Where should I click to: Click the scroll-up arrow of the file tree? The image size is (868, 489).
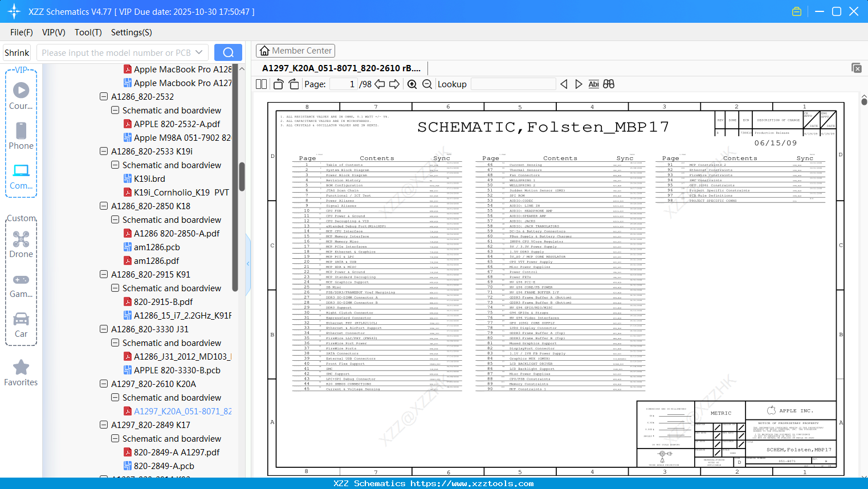242,69
